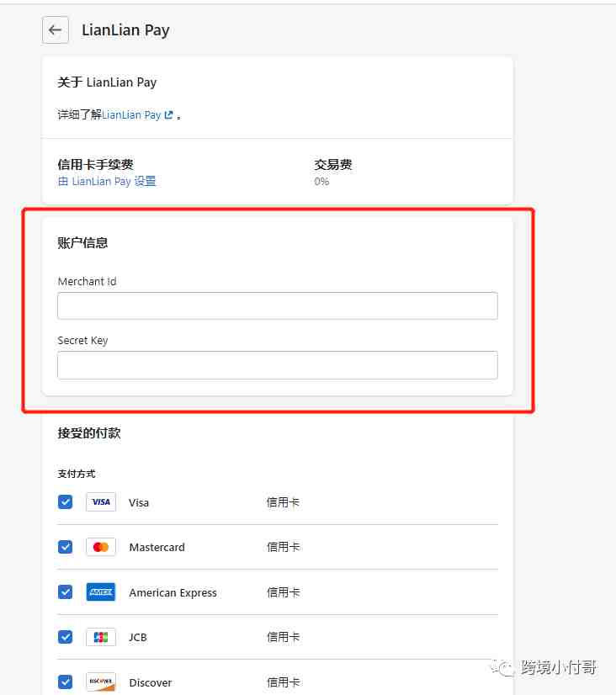
Task: Click the 'Secret Key' field label
Action: (x=82, y=341)
